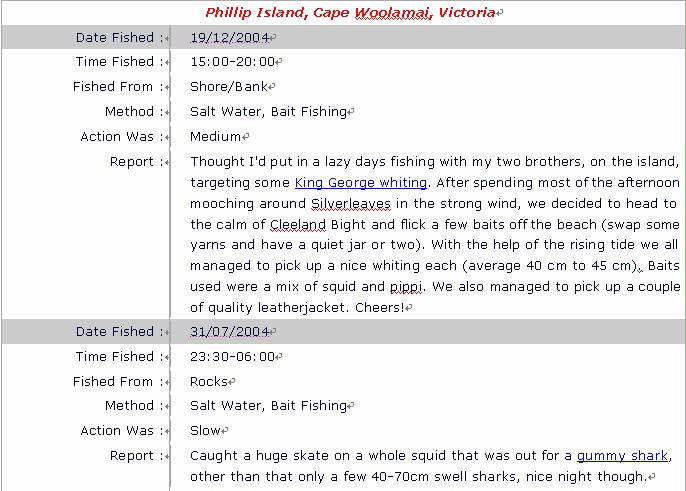Click the second Fished From label

point(113,382)
